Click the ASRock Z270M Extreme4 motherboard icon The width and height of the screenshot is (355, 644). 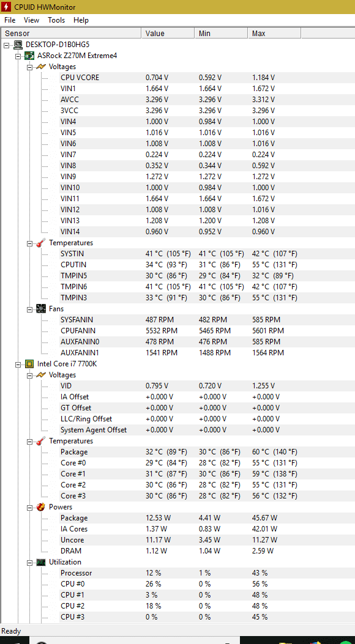29,56
